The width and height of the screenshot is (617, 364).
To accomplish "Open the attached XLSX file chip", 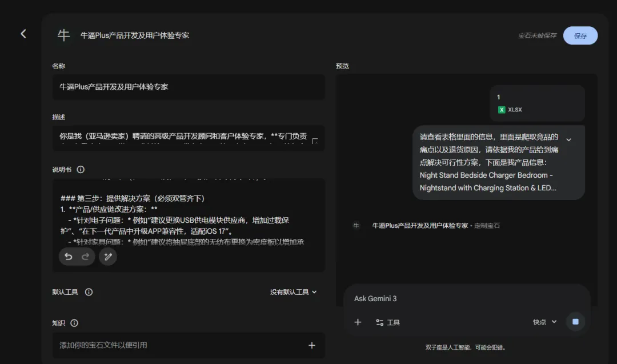I will (537, 103).
